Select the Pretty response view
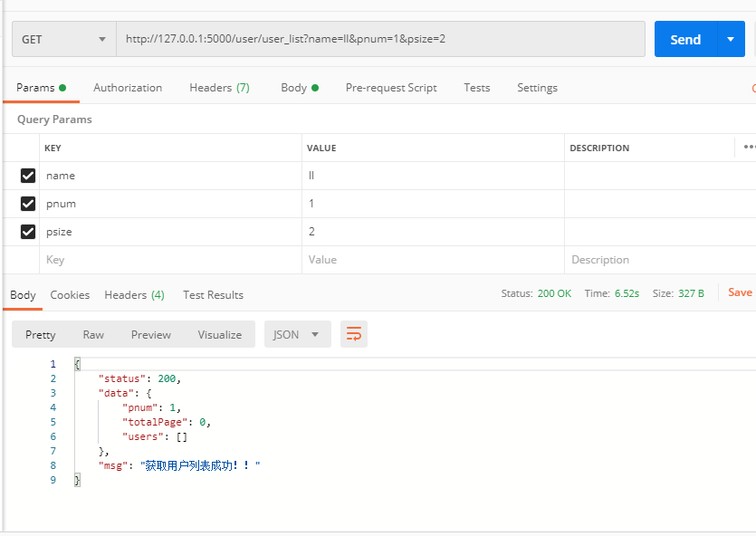The height and width of the screenshot is (536, 756). [41, 334]
